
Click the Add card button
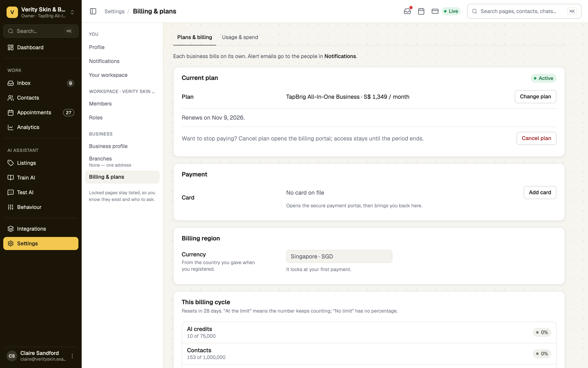coord(540,193)
